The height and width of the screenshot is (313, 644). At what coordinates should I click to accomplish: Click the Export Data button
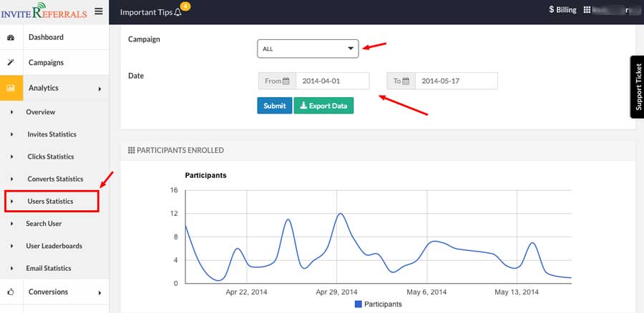click(323, 106)
